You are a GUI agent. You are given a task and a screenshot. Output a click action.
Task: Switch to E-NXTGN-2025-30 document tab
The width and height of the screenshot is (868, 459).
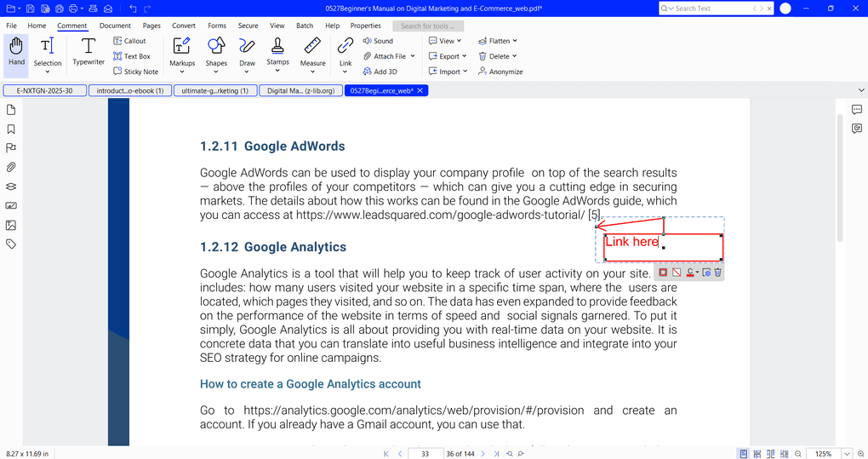point(45,91)
